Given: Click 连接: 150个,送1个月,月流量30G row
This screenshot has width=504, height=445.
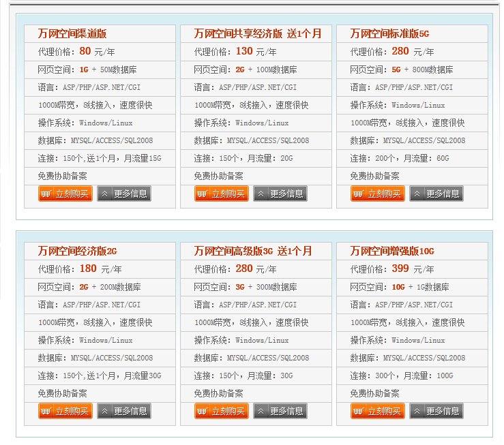Looking at the screenshot, I should pos(100,375).
